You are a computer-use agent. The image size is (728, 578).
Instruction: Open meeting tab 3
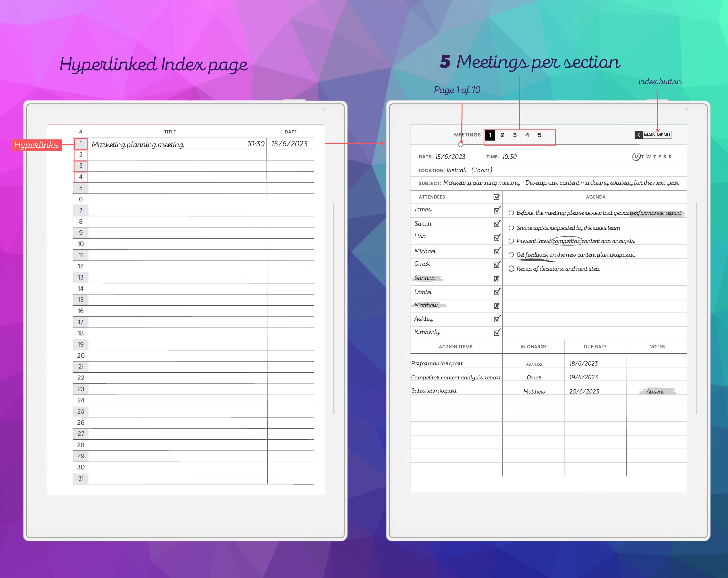click(515, 135)
